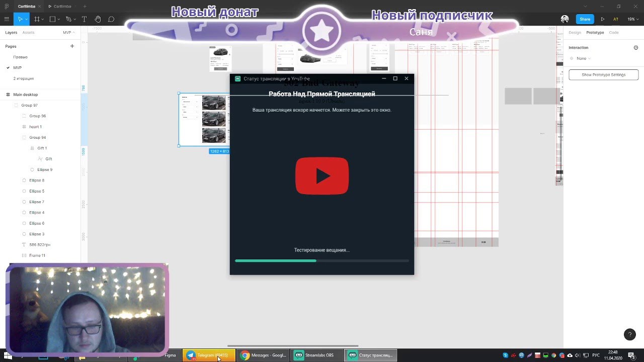The width and height of the screenshot is (644, 362).
Task: Click the Gift vector layer icon
Action: click(40, 159)
